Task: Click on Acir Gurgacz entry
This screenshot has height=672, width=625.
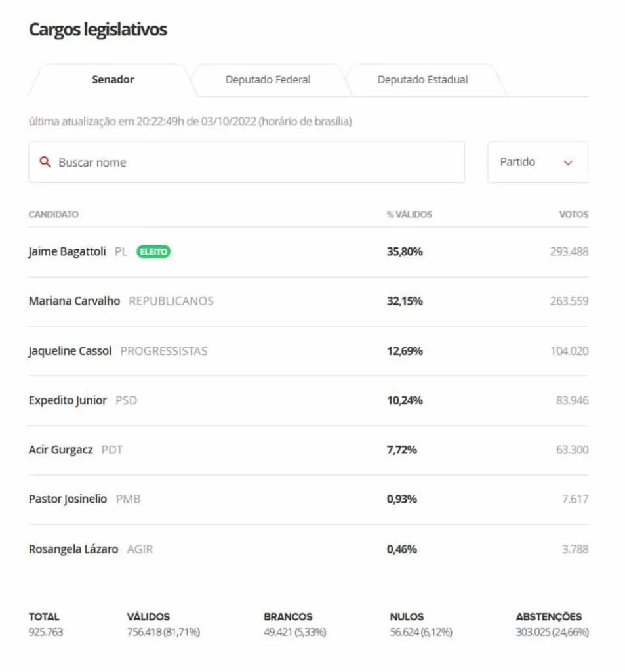Action: [x=61, y=450]
